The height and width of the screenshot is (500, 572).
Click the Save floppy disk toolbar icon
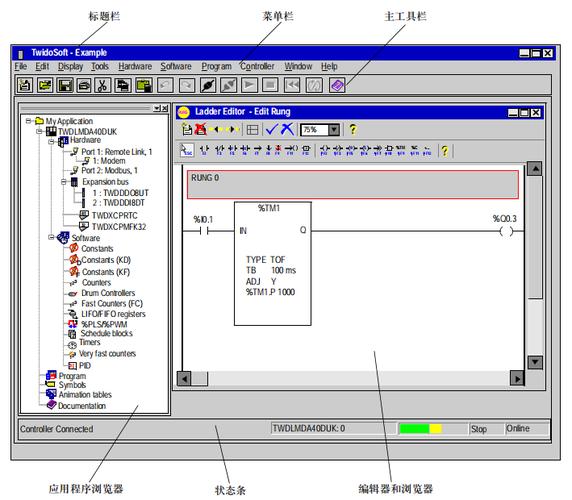[x=65, y=85]
